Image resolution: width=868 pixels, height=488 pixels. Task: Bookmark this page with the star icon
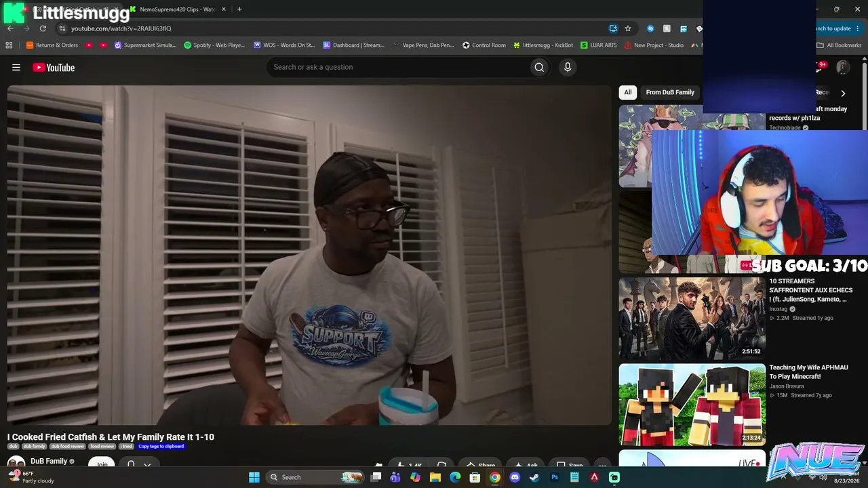(628, 28)
